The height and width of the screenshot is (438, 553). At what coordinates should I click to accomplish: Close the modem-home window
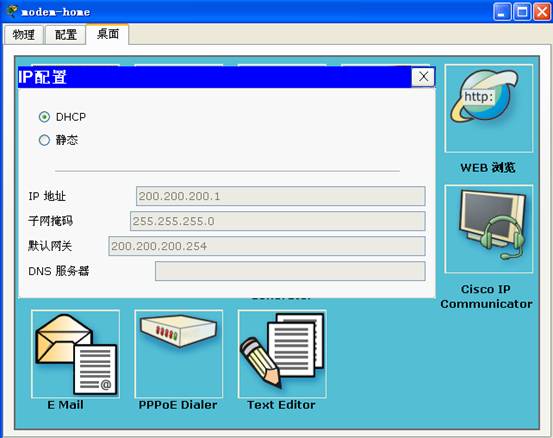542,12
